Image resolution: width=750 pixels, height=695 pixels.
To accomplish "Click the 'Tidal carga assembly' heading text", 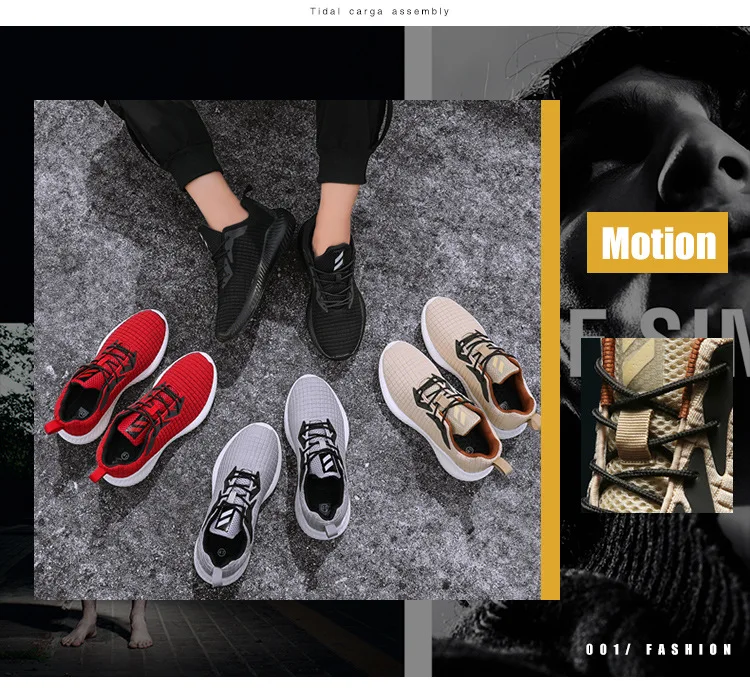I will click(379, 11).
